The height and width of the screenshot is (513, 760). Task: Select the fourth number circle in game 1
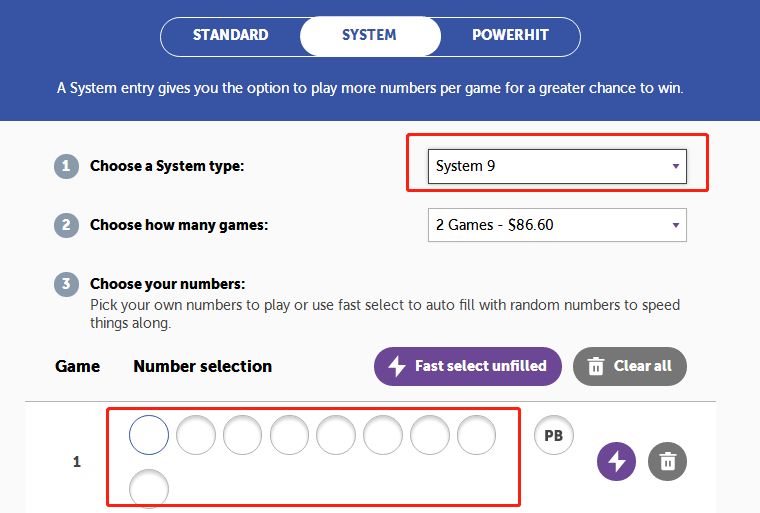pyautogui.click(x=289, y=435)
